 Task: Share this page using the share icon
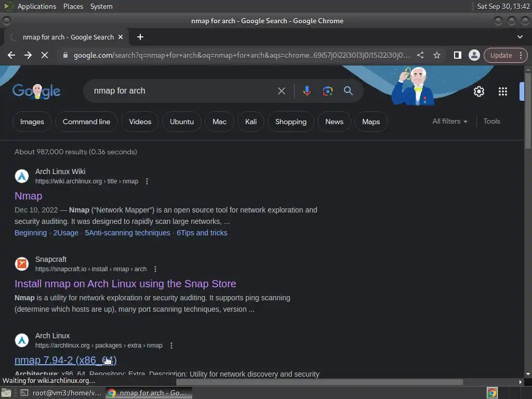click(420, 55)
